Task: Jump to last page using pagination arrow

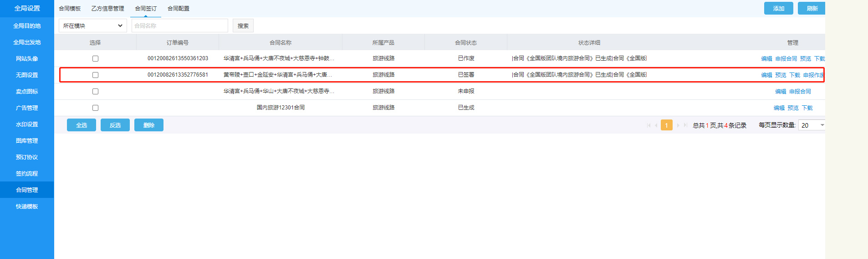Action: (685, 125)
